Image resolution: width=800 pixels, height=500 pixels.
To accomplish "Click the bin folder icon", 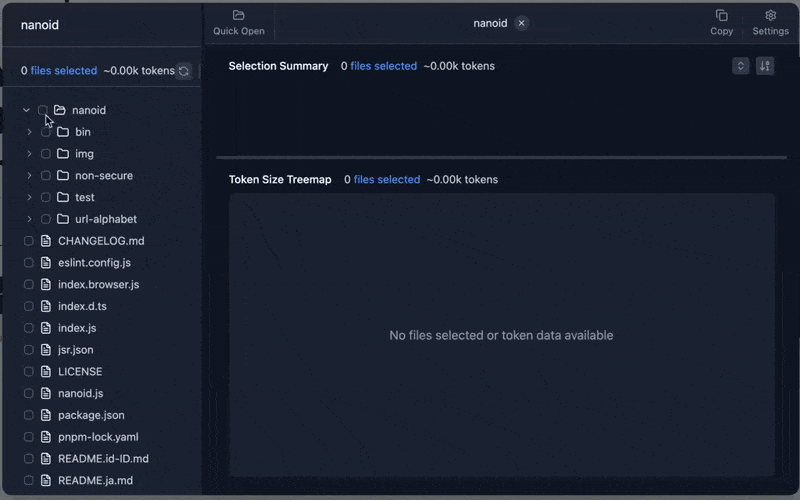I will (x=63, y=132).
